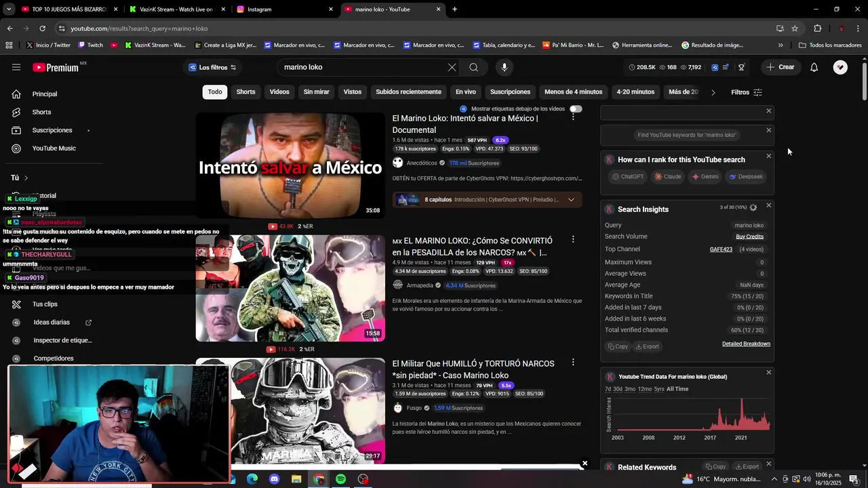868x488 pixels.
Task: Open Chrome tab search dropdown
Action: click(9, 9)
